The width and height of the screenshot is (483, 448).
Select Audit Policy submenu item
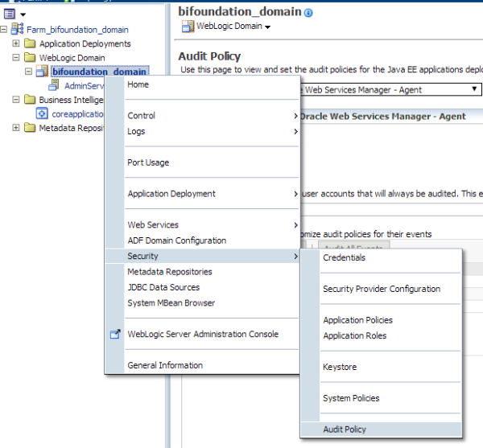pos(382,430)
